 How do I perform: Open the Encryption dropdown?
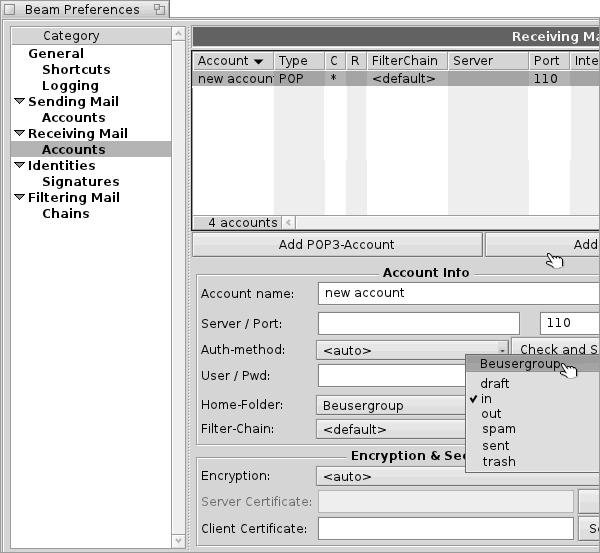click(x=455, y=476)
